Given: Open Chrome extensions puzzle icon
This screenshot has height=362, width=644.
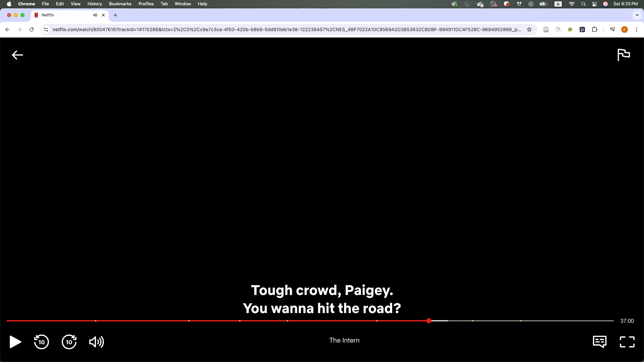Looking at the screenshot, I should pyautogui.click(x=594, y=29).
